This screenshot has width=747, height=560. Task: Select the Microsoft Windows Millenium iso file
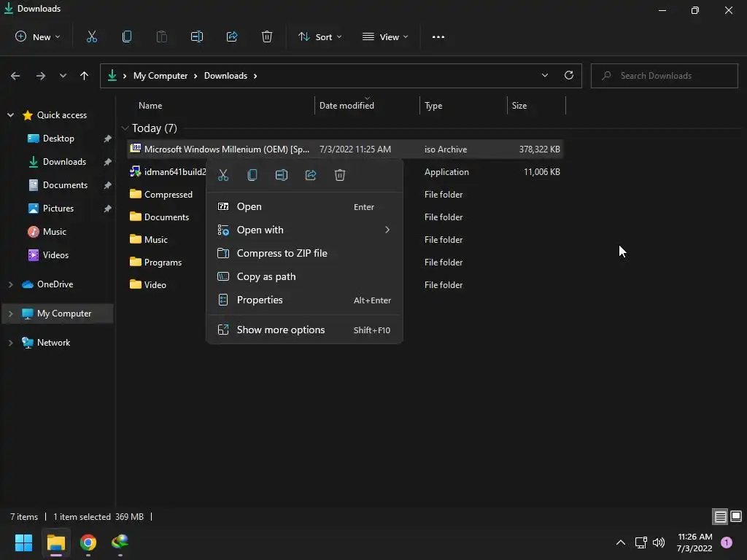point(345,149)
